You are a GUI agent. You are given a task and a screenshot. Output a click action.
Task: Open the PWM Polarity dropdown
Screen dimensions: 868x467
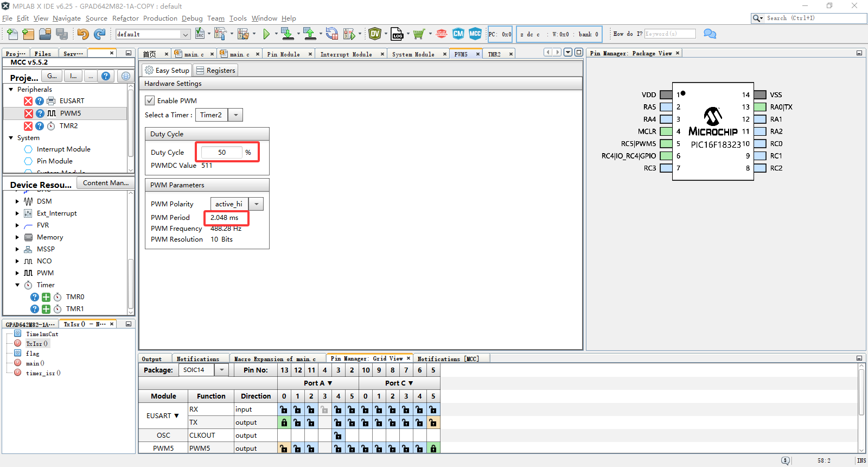(x=256, y=204)
